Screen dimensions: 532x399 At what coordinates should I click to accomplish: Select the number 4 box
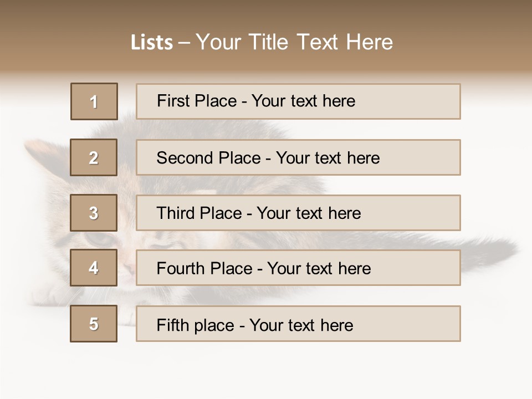coord(94,268)
